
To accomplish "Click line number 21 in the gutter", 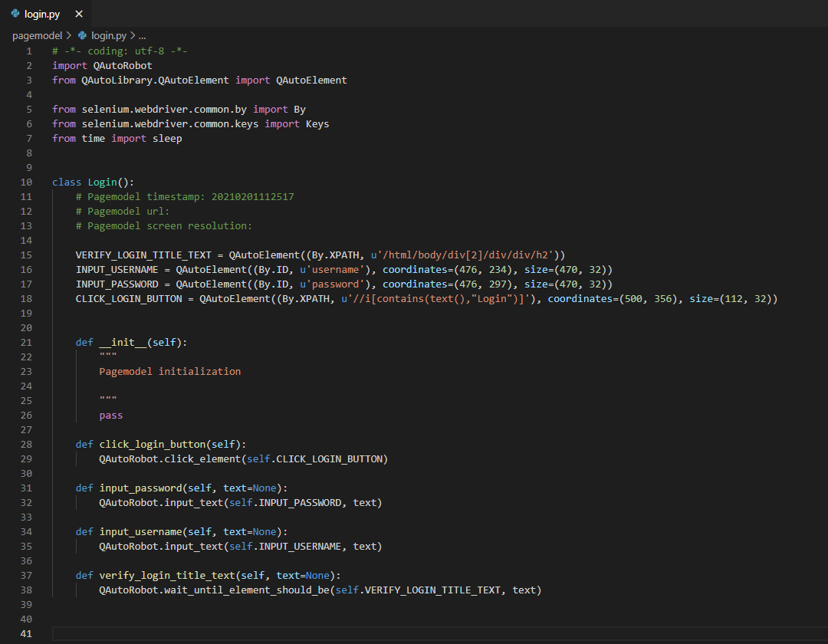I will tap(26, 343).
